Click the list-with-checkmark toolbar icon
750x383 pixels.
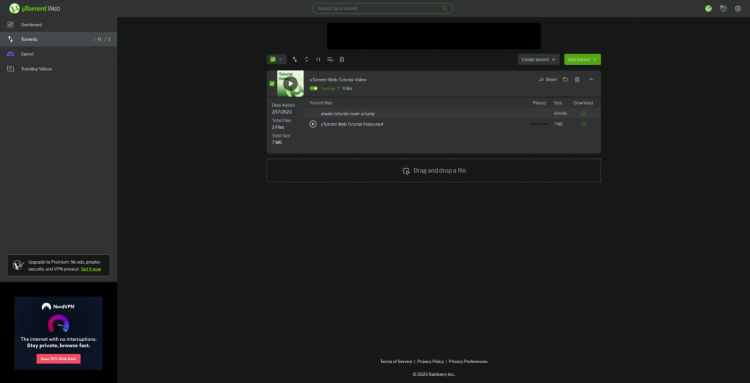[x=330, y=59]
